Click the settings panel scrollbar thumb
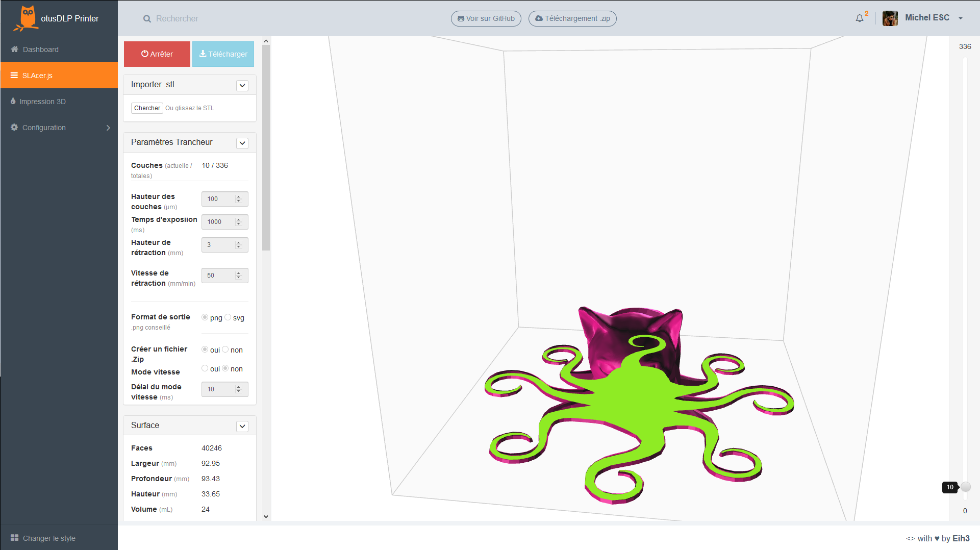 (266, 148)
